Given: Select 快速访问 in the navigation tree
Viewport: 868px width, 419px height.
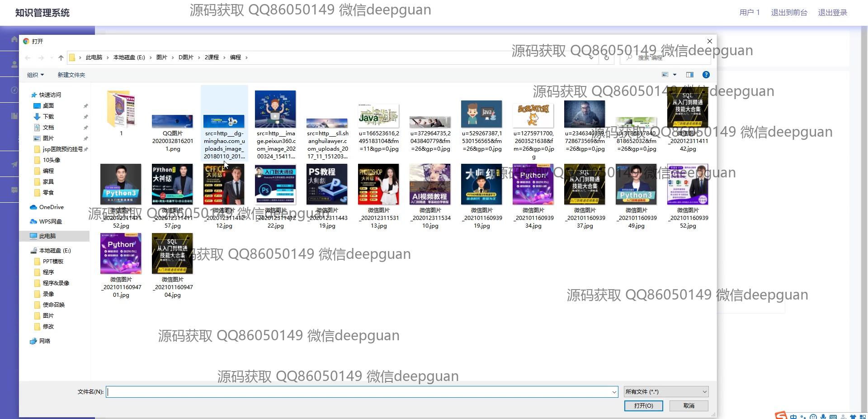Looking at the screenshot, I should (x=50, y=95).
